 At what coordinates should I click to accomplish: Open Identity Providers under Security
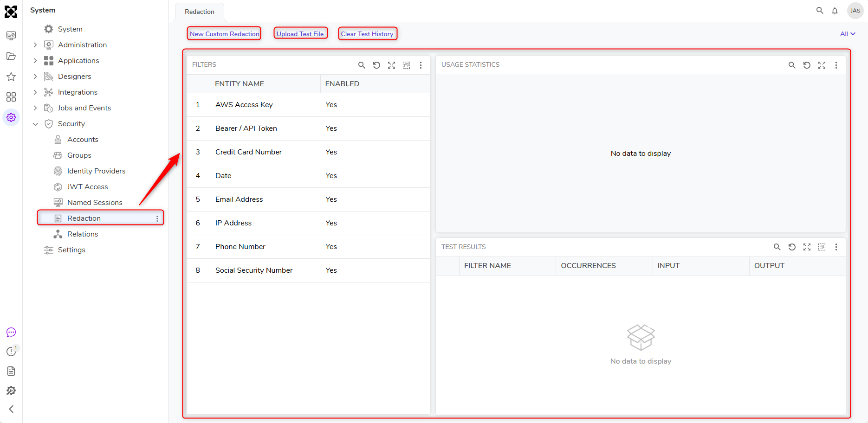pos(96,171)
